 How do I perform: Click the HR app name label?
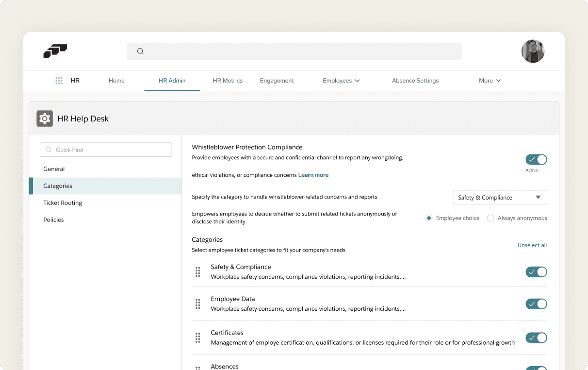click(x=75, y=81)
